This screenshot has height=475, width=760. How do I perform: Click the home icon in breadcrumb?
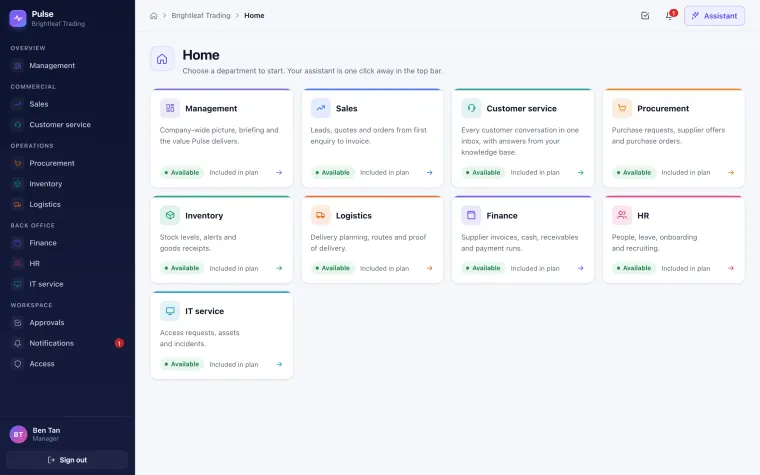pyautogui.click(x=154, y=16)
